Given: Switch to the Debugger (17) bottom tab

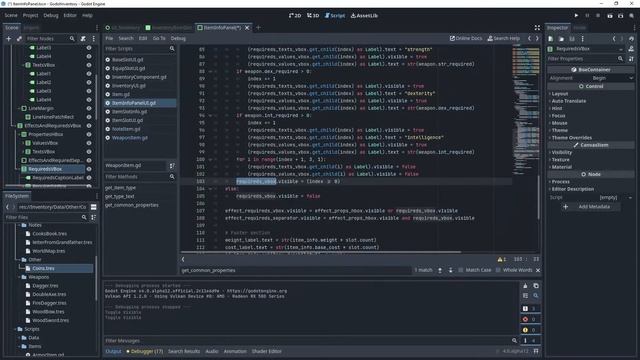Looking at the screenshot, I should point(144,351).
